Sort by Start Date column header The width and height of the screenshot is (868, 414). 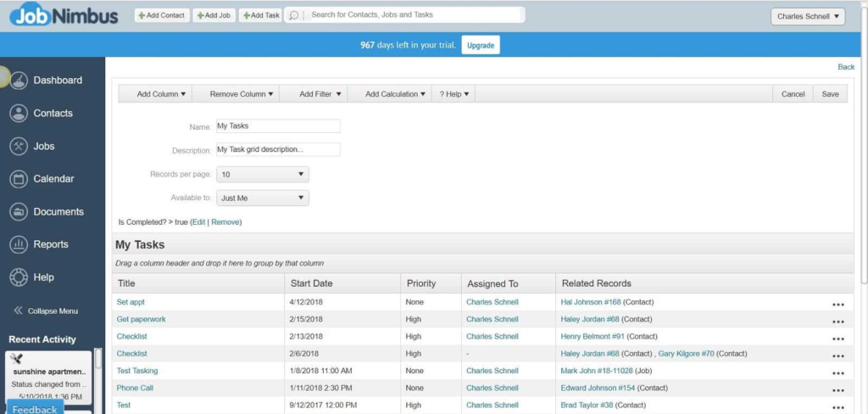click(342, 283)
